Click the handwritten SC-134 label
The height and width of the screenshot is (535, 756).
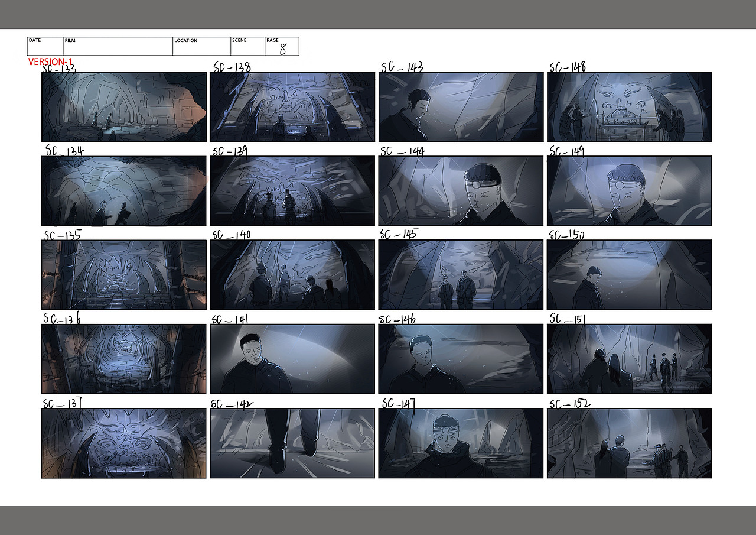point(64,151)
